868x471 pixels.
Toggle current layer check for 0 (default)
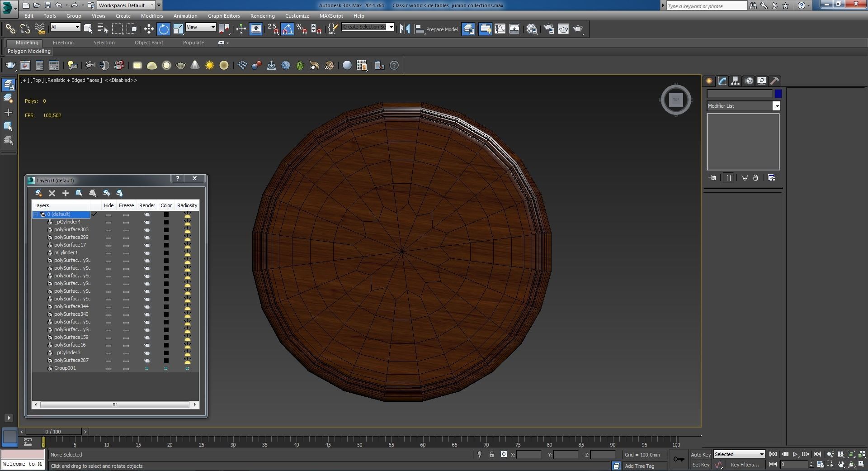tap(94, 214)
